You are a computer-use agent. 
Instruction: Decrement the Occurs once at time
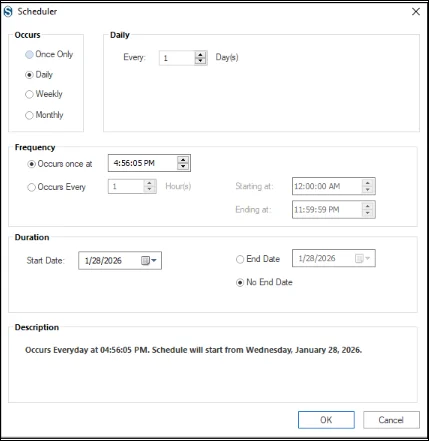(183, 166)
